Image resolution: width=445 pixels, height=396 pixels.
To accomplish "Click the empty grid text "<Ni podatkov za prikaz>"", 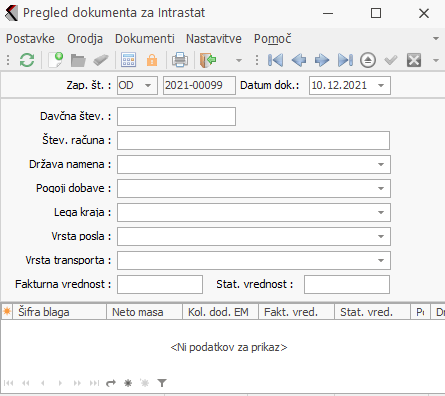I will (229, 347).
